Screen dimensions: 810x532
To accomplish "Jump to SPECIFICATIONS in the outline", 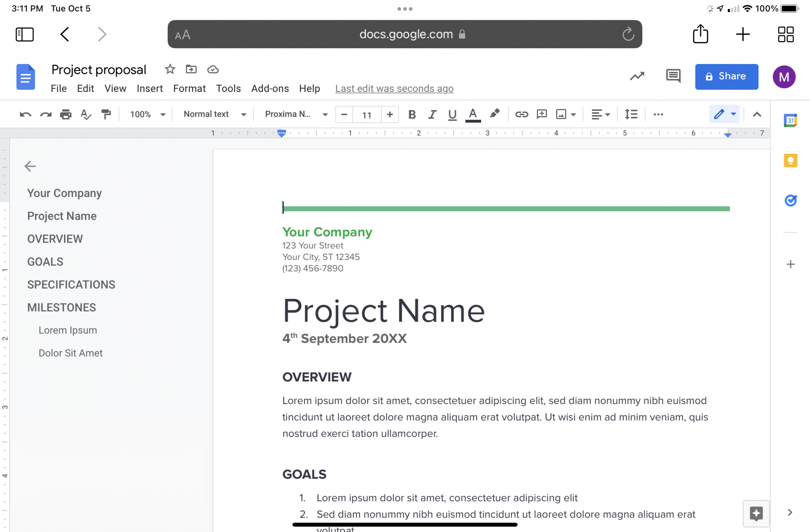I will coord(71,284).
